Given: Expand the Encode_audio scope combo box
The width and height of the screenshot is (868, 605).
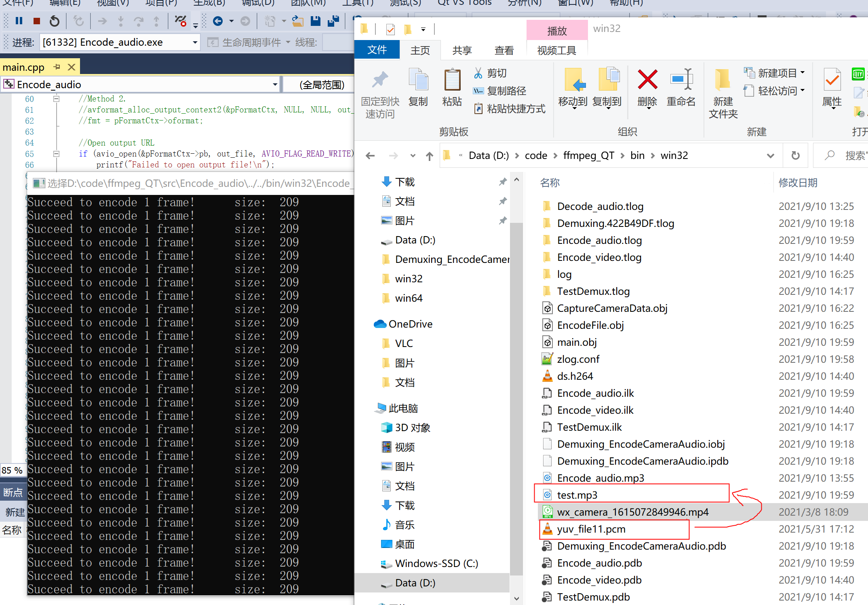Looking at the screenshot, I should (x=275, y=85).
